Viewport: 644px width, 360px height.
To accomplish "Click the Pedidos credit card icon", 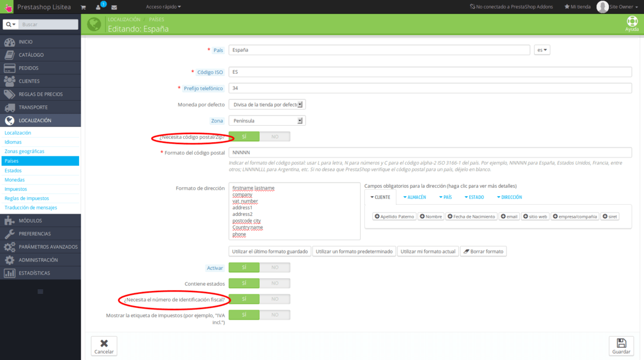I will pos(9,68).
